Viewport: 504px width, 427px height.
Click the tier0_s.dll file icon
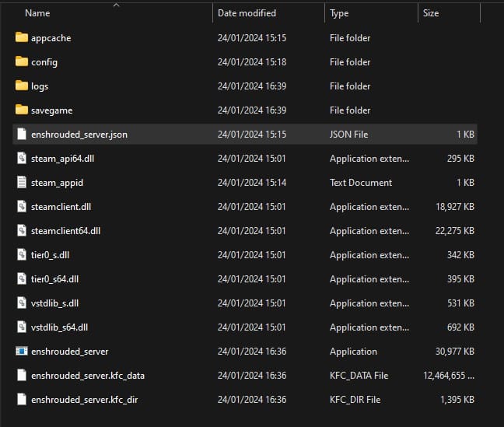point(22,254)
